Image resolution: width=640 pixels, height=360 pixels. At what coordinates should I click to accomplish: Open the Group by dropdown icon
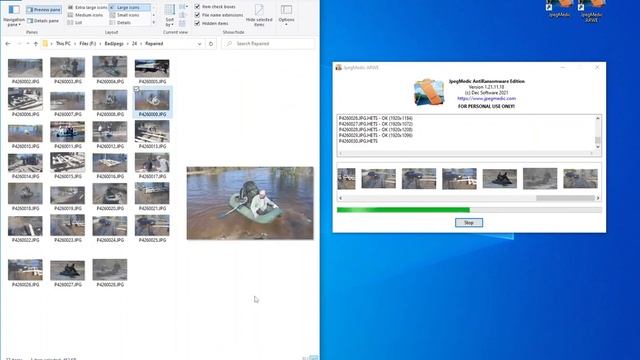coord(184,7)
